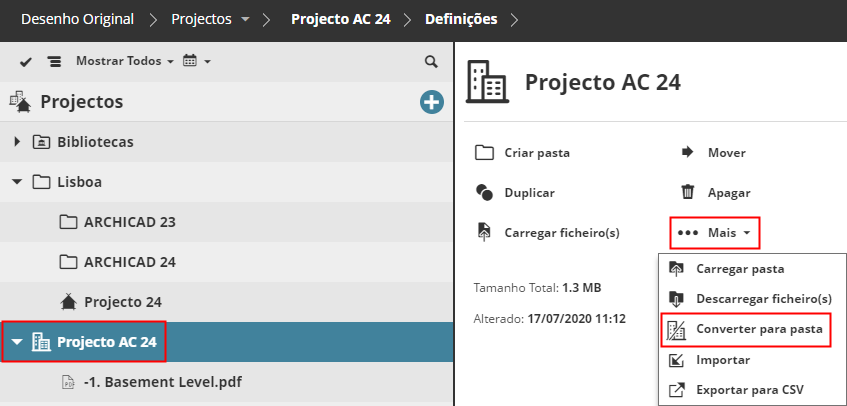
Task: Click the Carregar ficheiro(s) upload icon
Action: [x=485, y=232]
